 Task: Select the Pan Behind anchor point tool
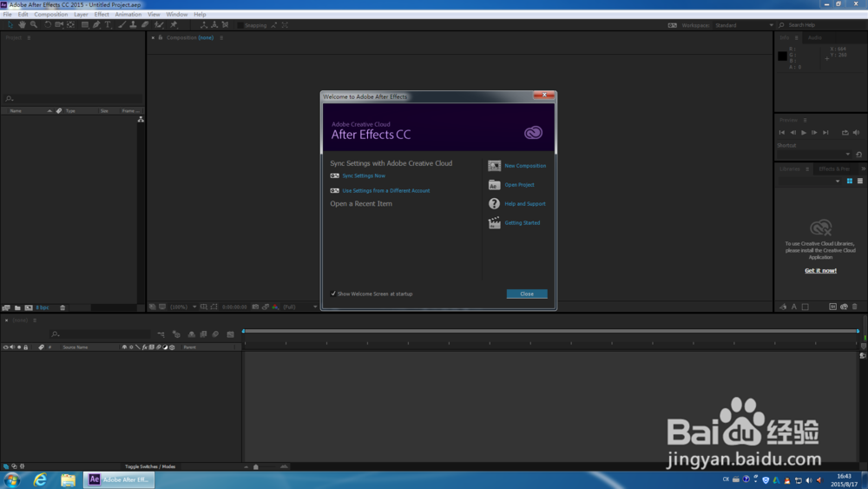(71, 25)
